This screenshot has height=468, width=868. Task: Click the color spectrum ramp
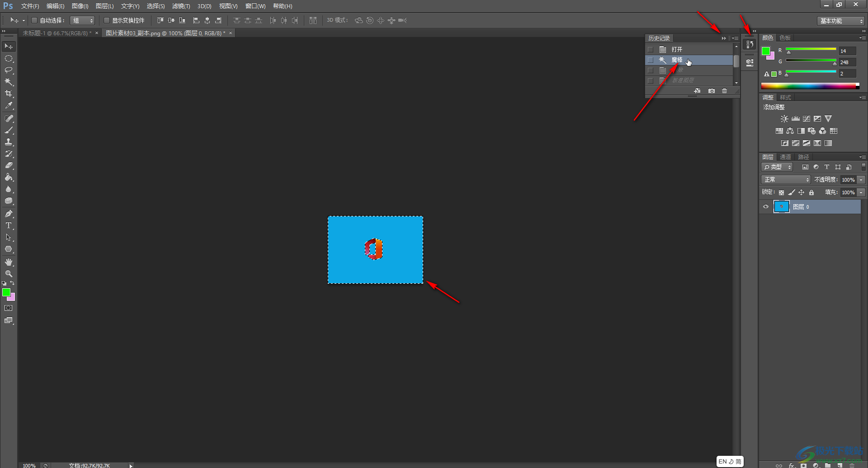810,86
